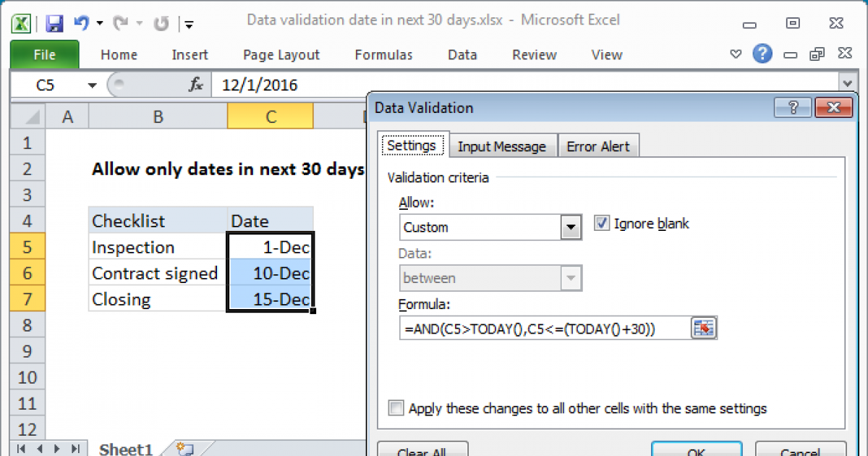868x456 pixels.
Task: Open the Allow dropdown showing Custom
Action: point(571,227)
